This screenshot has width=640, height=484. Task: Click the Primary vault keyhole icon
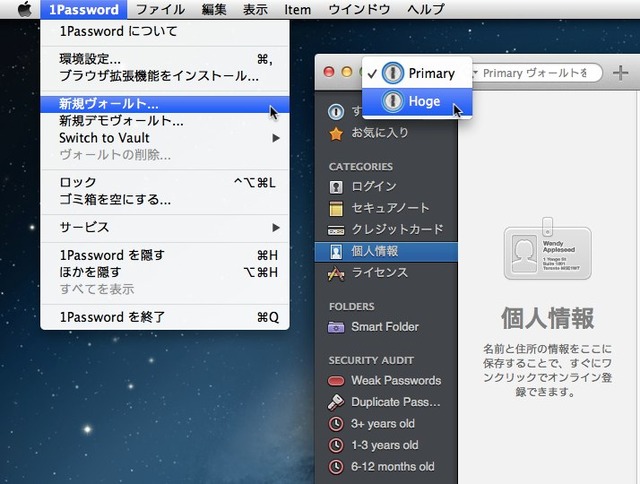click(393, 73)
